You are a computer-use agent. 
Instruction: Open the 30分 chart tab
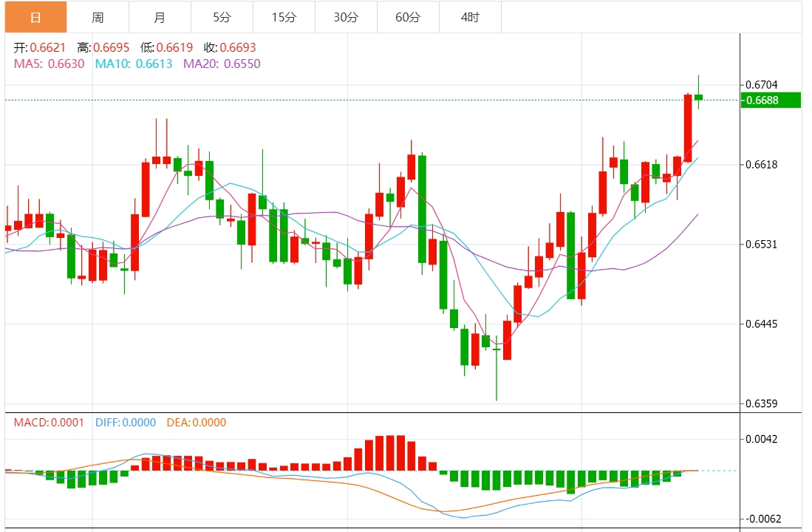pos(346,17)
